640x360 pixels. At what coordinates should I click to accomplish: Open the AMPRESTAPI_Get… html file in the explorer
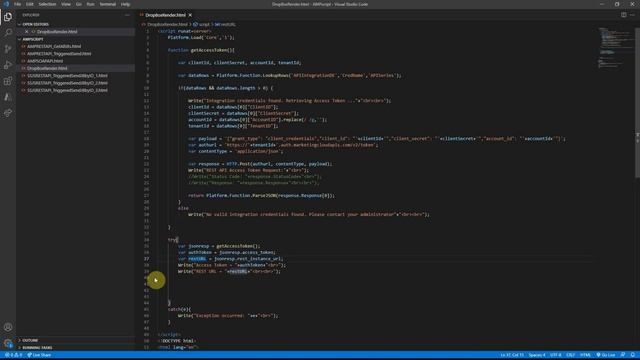point(54,46)
